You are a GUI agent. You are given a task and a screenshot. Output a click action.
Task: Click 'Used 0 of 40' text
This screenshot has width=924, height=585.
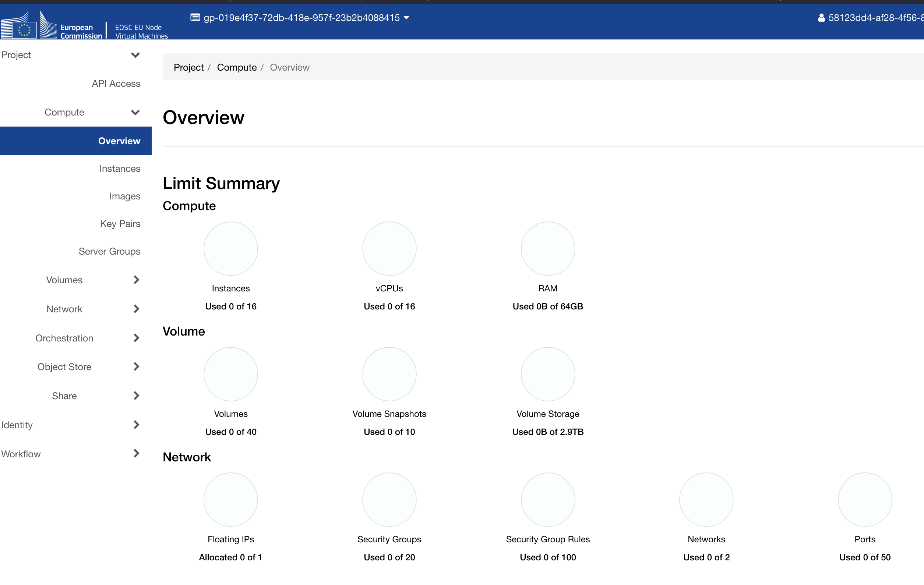tap(230, 432)
